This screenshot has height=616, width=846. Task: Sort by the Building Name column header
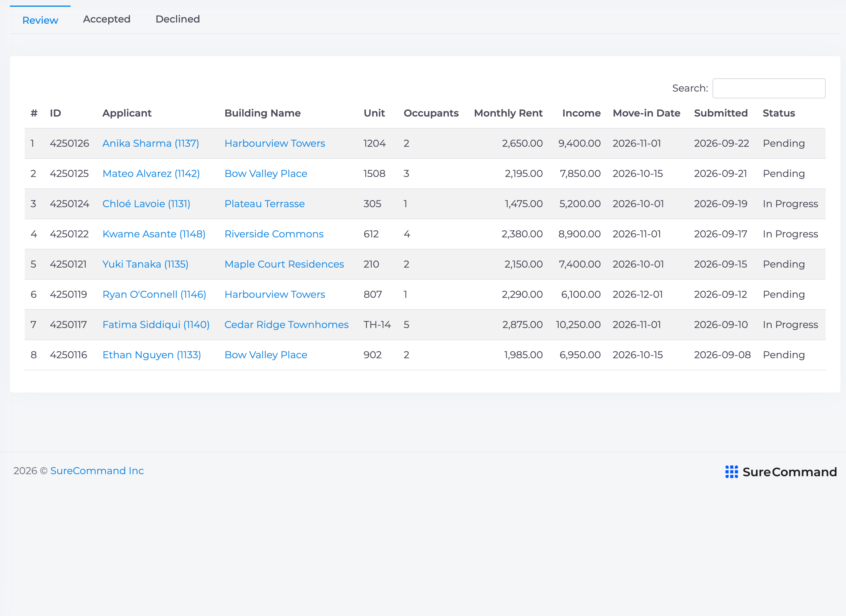(x=262, y=113)
